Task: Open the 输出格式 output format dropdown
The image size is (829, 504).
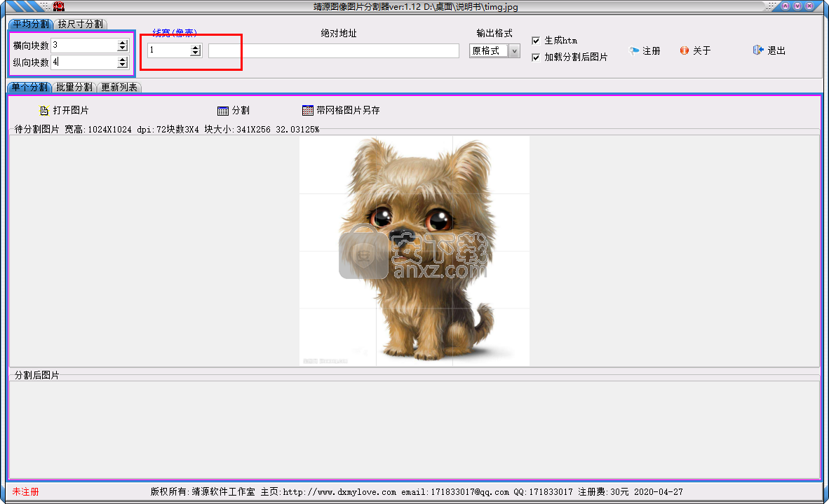Action: click(x=514, y=50)
